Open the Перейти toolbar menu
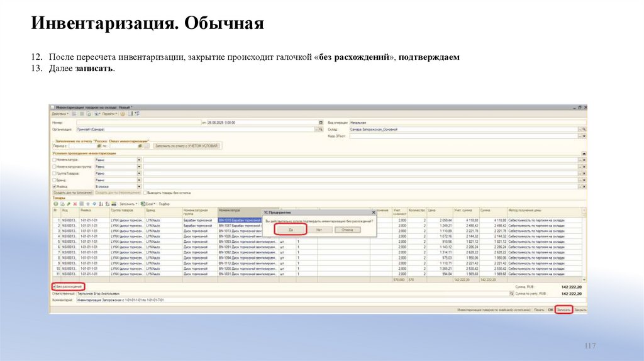 pos(109,114)
